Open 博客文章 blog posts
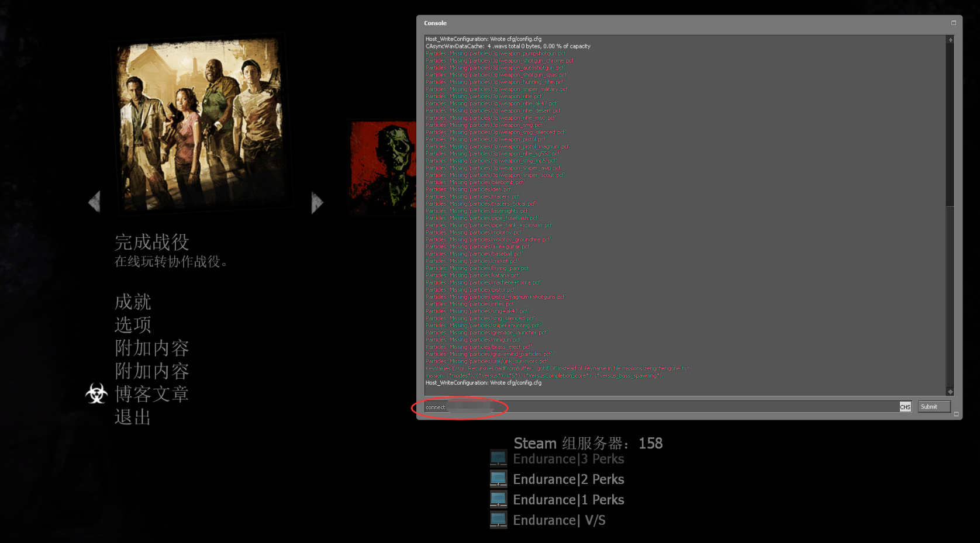 point(152,394)
